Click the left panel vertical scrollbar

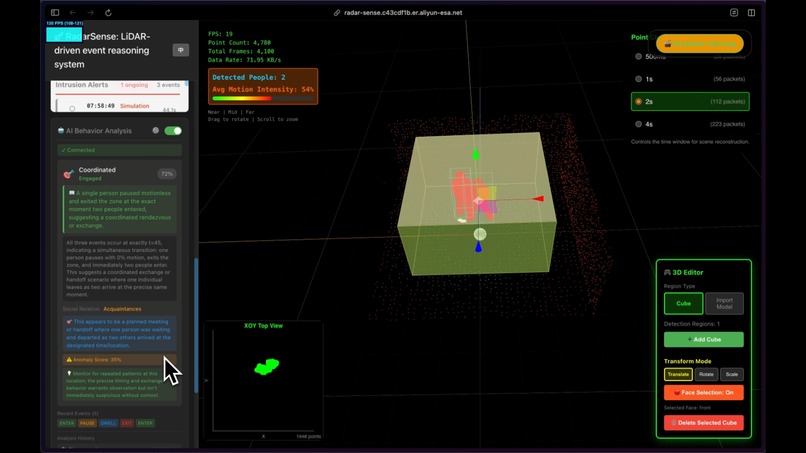click(x=196, y=325)
